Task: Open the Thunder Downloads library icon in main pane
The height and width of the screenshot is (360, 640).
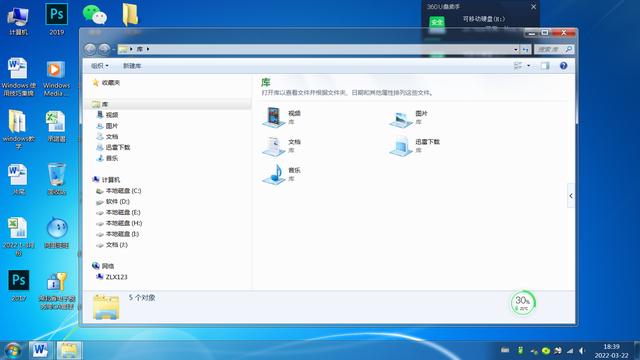Action: tap(401, 146)
